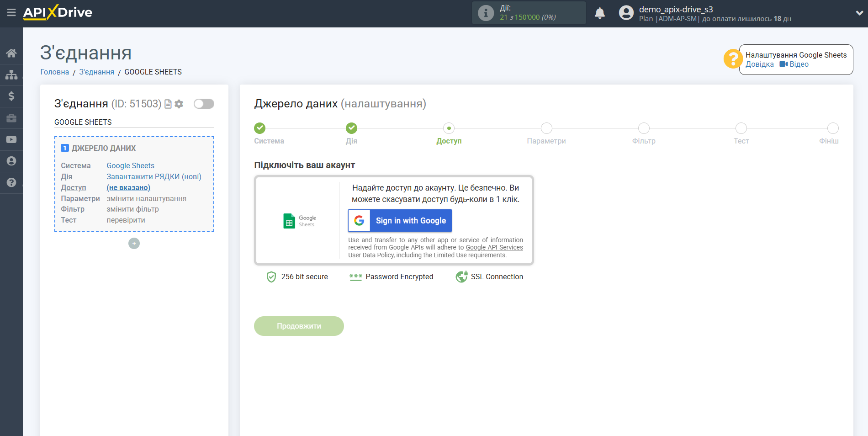The width and height of the screenshot is (868, 436).
Task: Click the Продовжити button
Action: [299, 326]
